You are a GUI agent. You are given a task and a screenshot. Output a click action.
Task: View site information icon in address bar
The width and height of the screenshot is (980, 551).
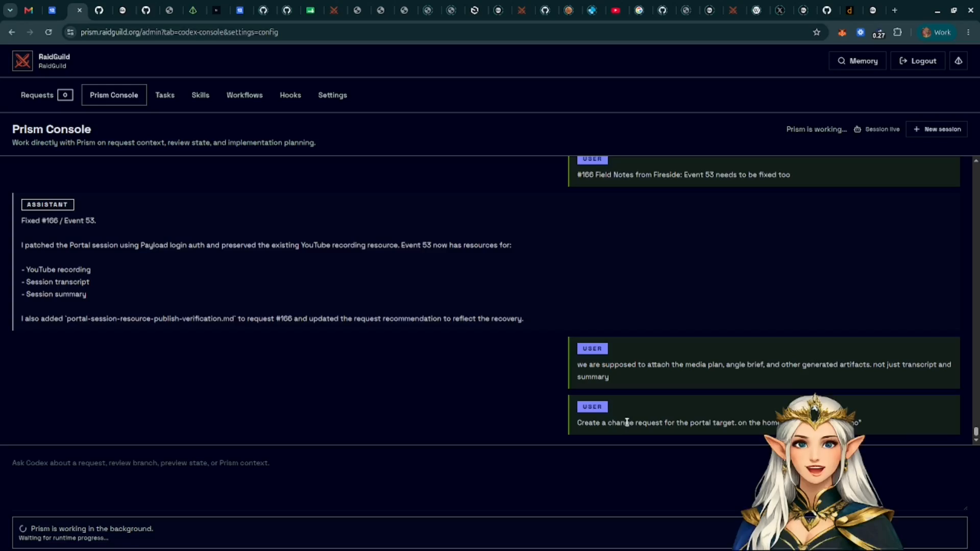pos(70,32)
